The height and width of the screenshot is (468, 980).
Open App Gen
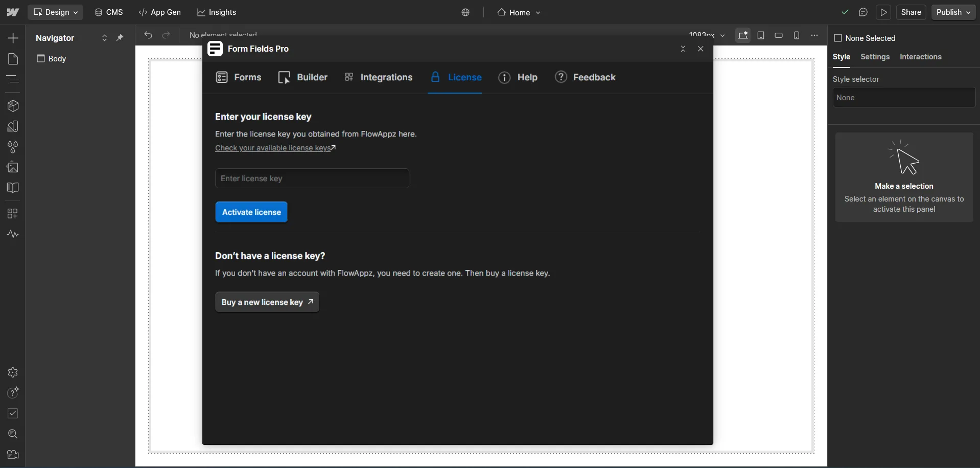pos(160,12)
